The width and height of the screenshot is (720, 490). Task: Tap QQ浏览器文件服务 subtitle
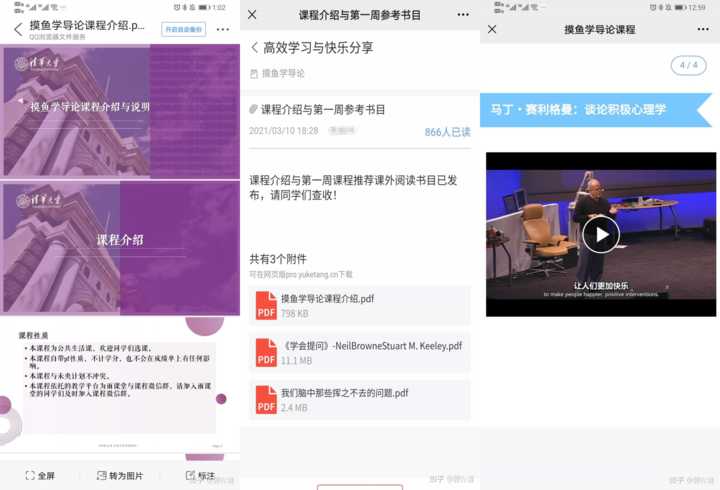pyautogui.click(x=57, y=37)
